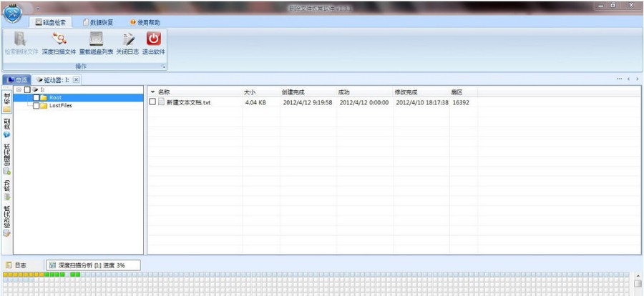
Task: Go to previous document tab arrow
Action: click(x=629, y=79)
